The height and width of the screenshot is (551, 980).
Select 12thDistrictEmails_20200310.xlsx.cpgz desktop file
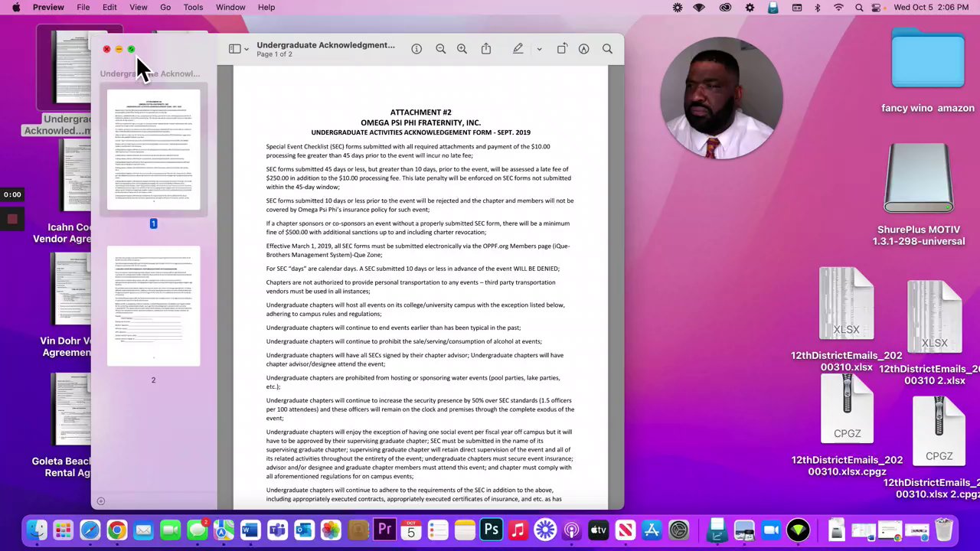[847, 425]
